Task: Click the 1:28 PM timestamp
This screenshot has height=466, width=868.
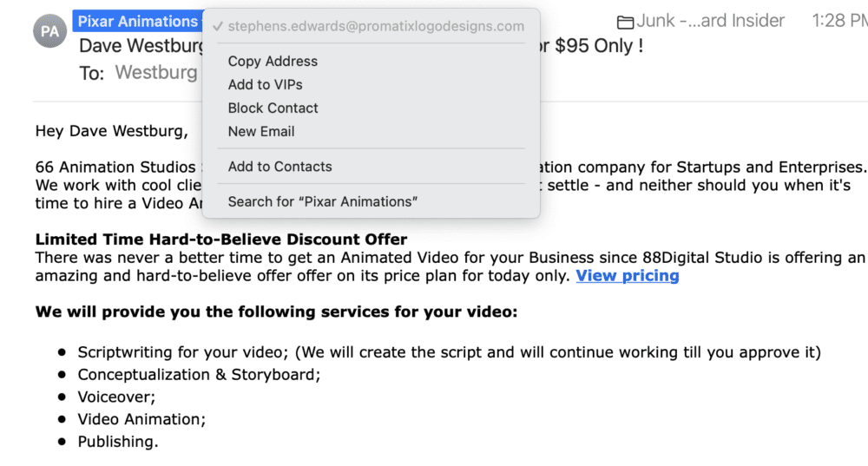Action: coord(839,21)
